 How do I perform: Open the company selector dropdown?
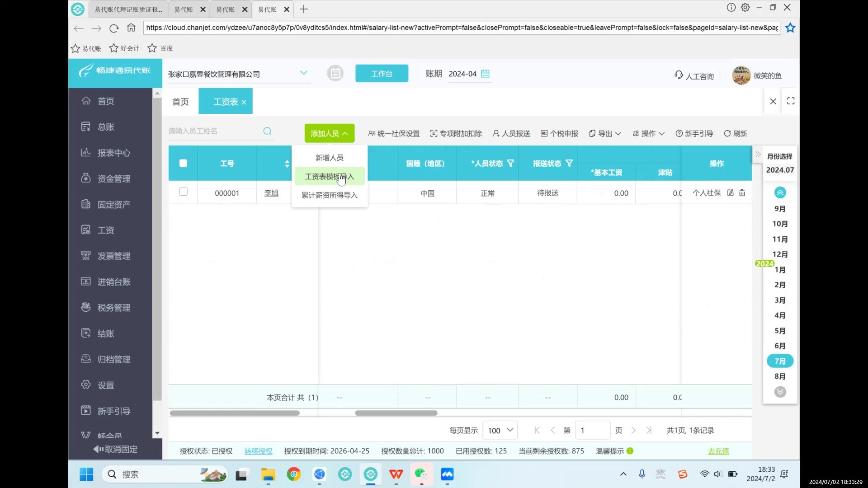click(304, 73)
